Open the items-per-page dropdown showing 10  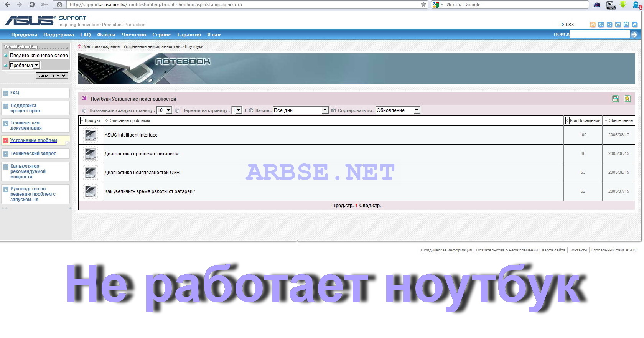click(164, 110)
